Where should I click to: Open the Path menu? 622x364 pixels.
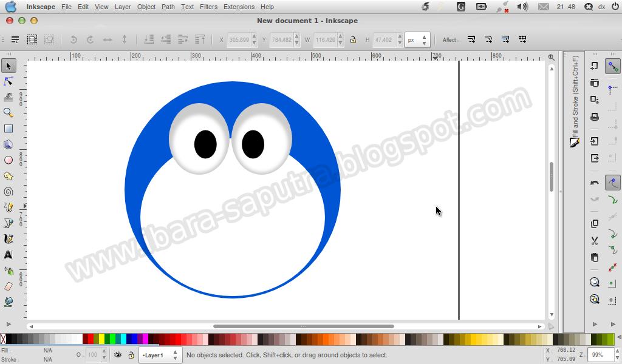tap(168, 7)
